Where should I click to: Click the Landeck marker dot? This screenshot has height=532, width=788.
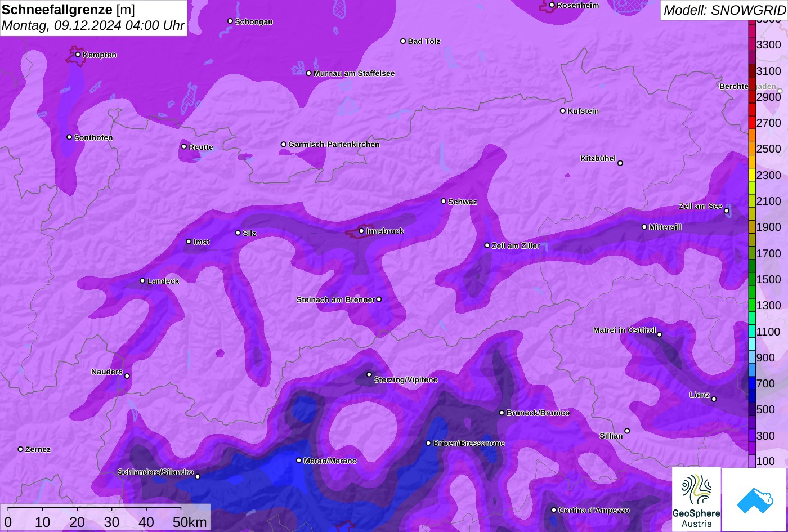(x=142, y=281)
